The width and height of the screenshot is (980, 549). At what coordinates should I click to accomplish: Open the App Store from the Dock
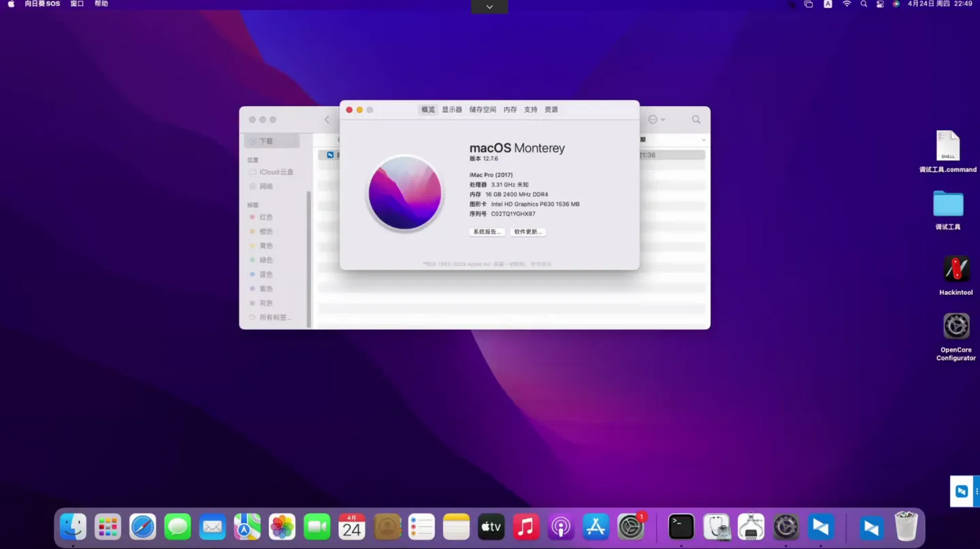(595, 526)
